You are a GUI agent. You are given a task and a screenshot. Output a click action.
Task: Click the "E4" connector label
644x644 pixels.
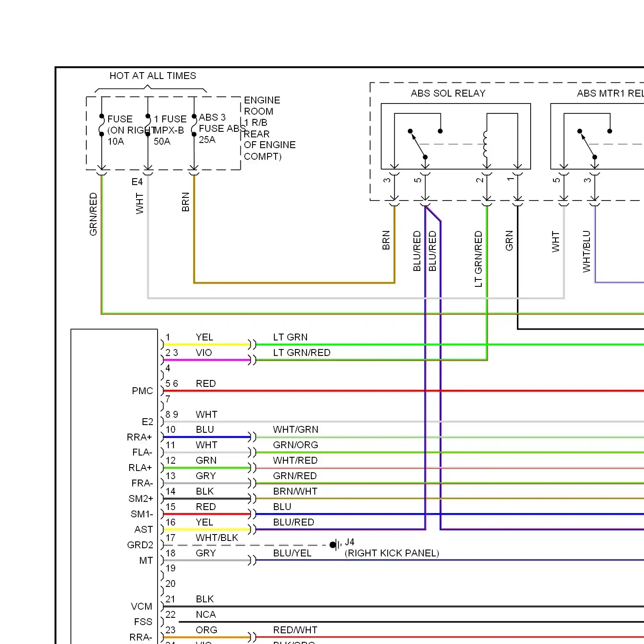coord(137,182)
